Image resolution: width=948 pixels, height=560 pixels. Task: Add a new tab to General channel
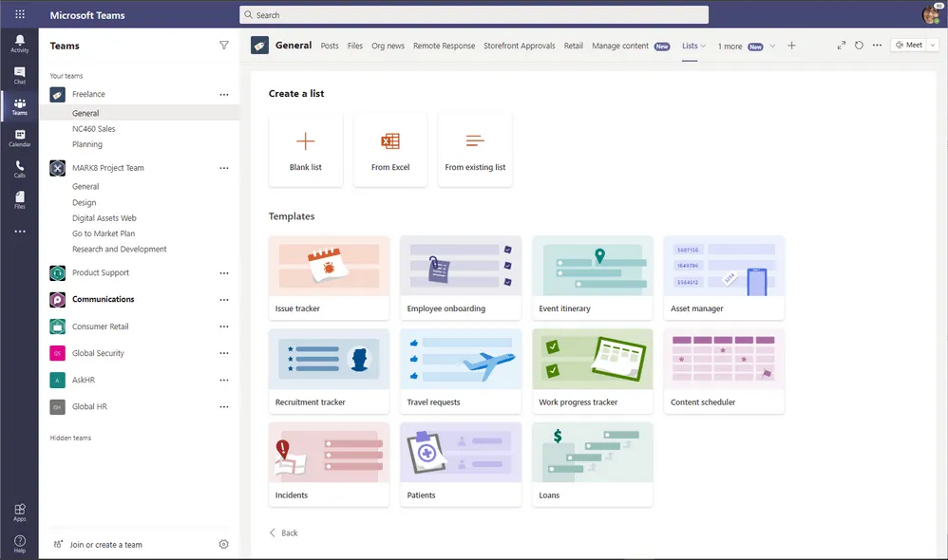(792, 45)
